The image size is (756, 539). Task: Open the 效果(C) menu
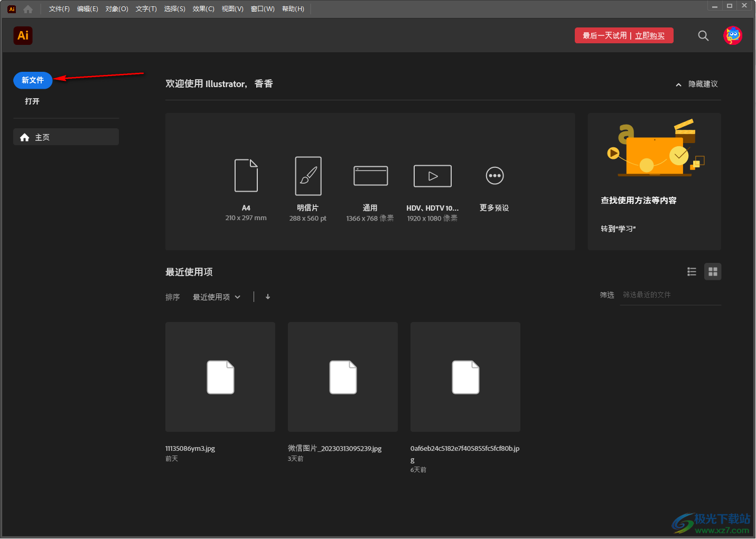click(203, 9)
